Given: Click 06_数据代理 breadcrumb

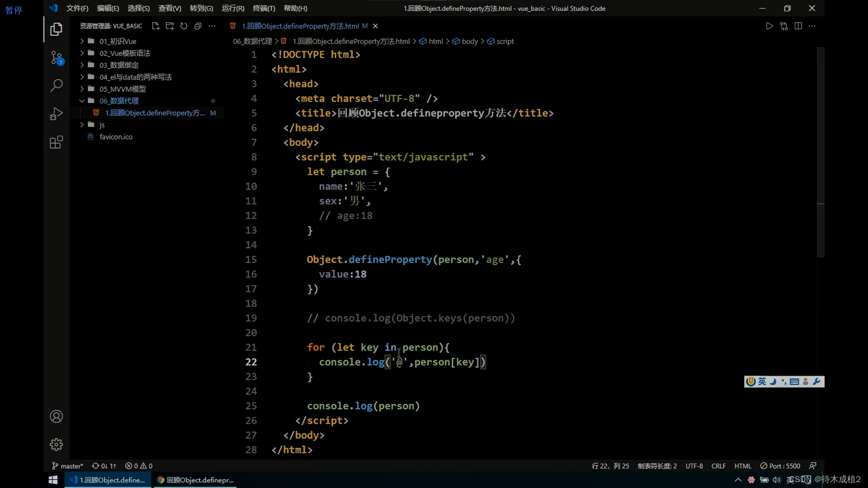Looking at the screenshot, I should (x=253, y=41).
